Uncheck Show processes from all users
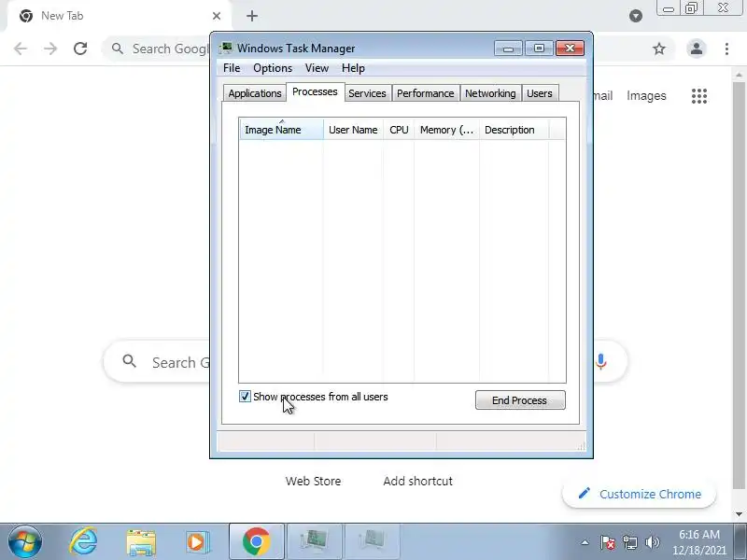Screen dimensions: 747x560 [x=245, y=396]
